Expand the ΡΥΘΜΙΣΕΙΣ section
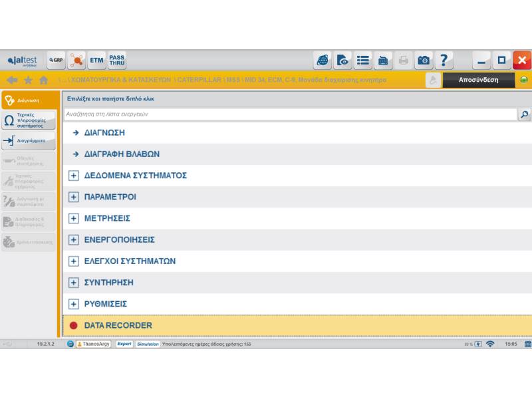 point(74,304)
